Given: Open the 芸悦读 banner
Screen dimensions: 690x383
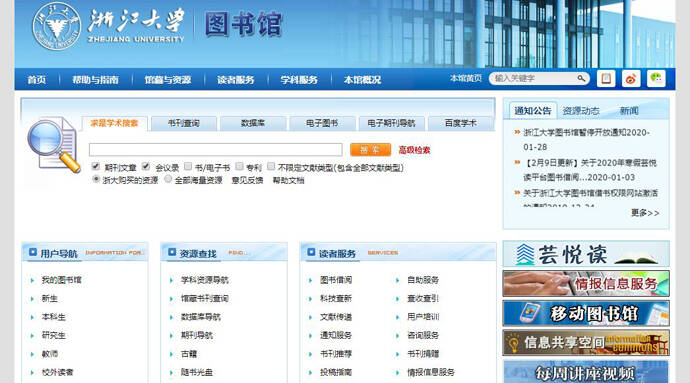Looking at the screenshot, I should click(586, 254).
